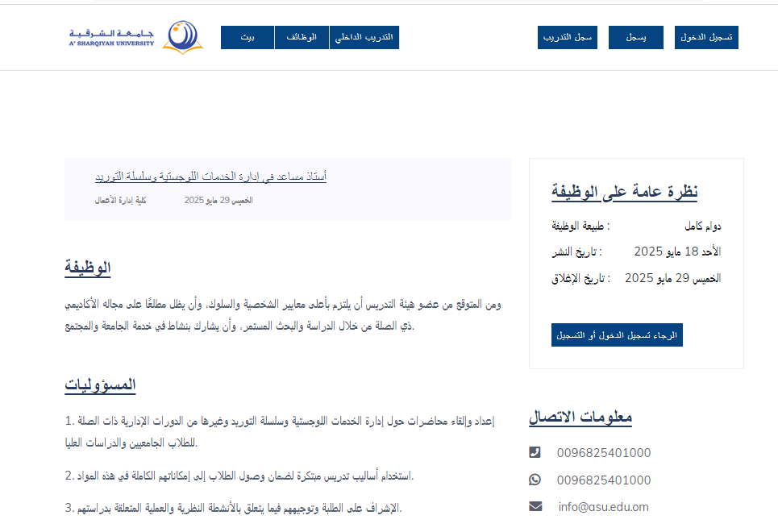
Task: Click the يسجل register button
Action: pos(635,37)
